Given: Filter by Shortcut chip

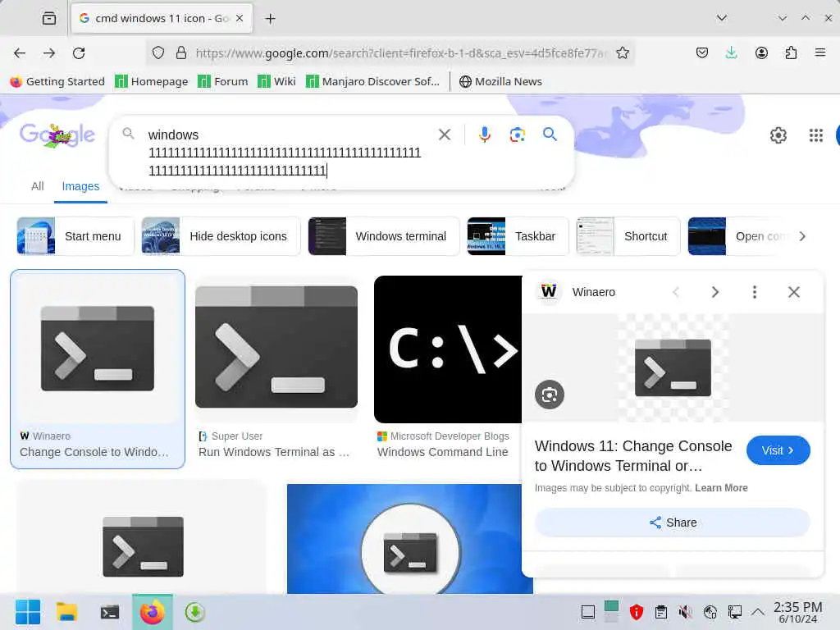Looking at the screenshot, I should click(x=628, y=236).
